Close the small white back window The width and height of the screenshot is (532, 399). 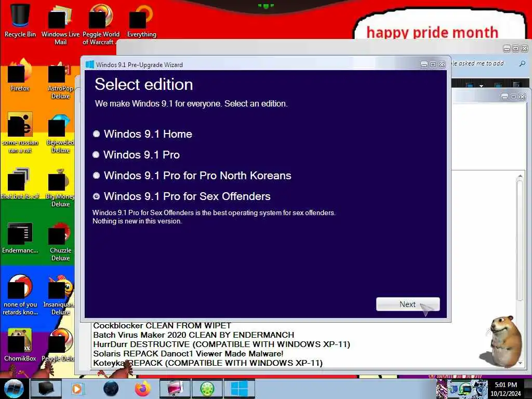523,97
